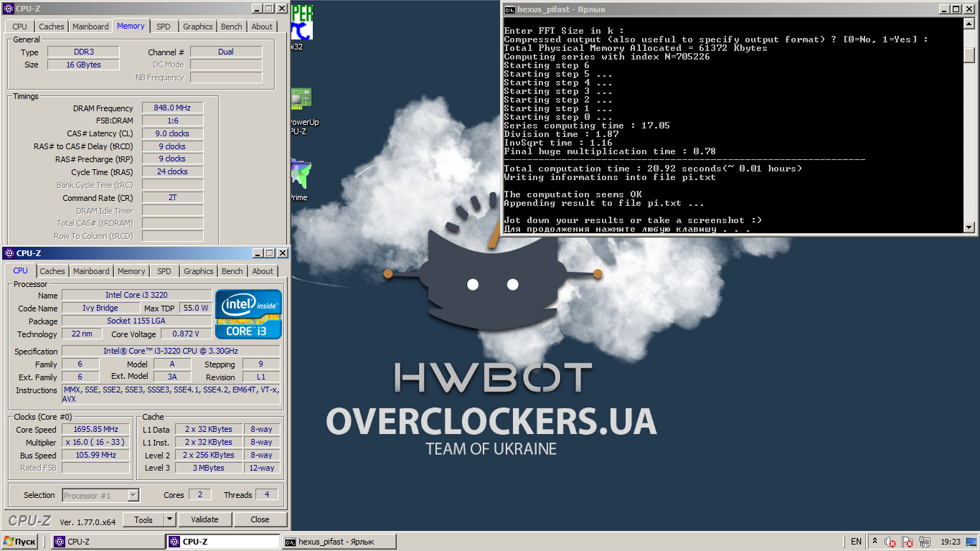Click Cycle Time value 24 clocks
This screenshot has height=551, width=980.
coord(173,172)
